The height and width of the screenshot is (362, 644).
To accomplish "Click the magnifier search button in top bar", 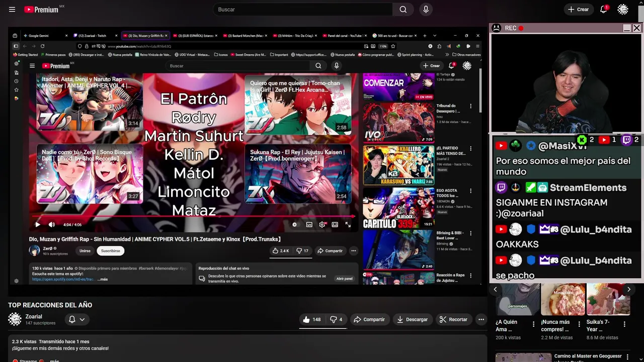I will click(403, 10).
